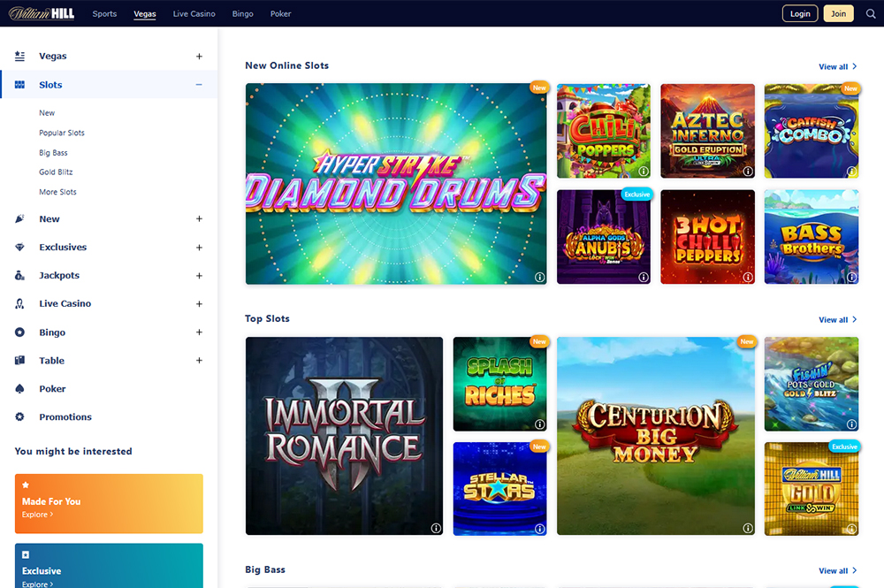Open info icon on Diamond Drums tile
This screenshot has width=884, height=588.
[539, 277]
